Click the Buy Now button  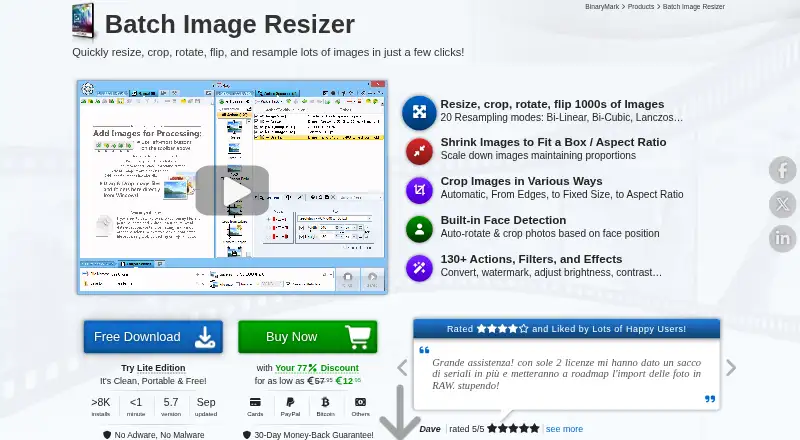pos(308,337)
